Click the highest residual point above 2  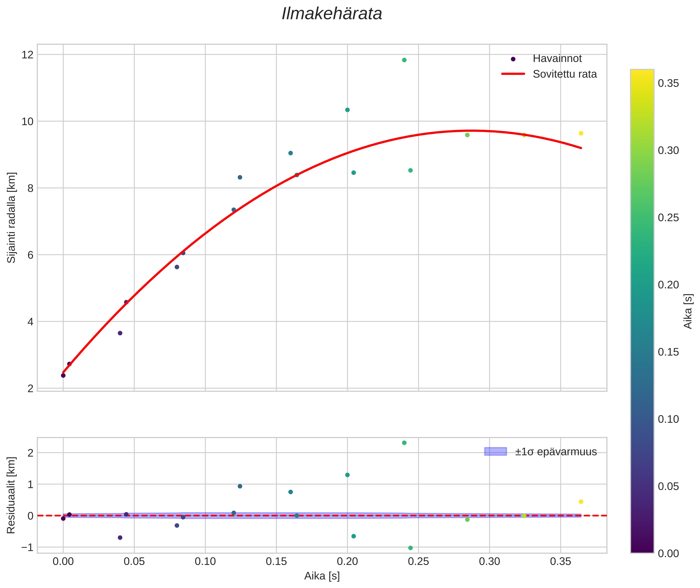tap(404, 443)
